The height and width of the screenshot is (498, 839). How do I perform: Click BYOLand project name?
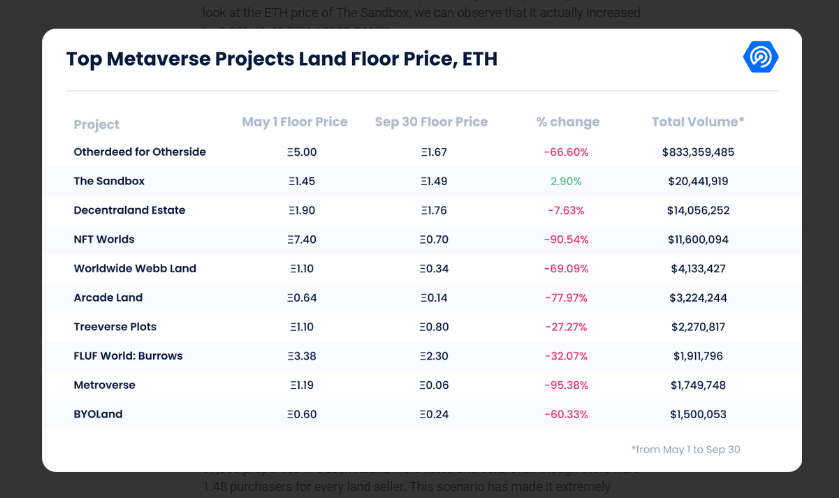click(98, 414)
